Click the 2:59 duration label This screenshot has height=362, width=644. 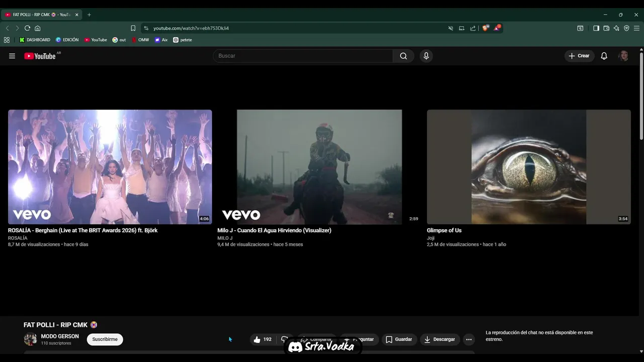tap(414, 219)
